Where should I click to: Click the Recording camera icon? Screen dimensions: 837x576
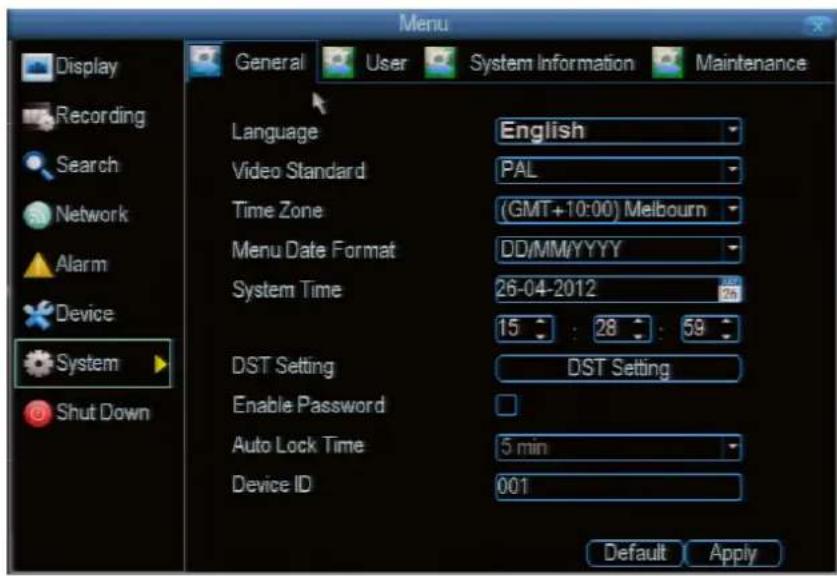(x=37, y=116)
